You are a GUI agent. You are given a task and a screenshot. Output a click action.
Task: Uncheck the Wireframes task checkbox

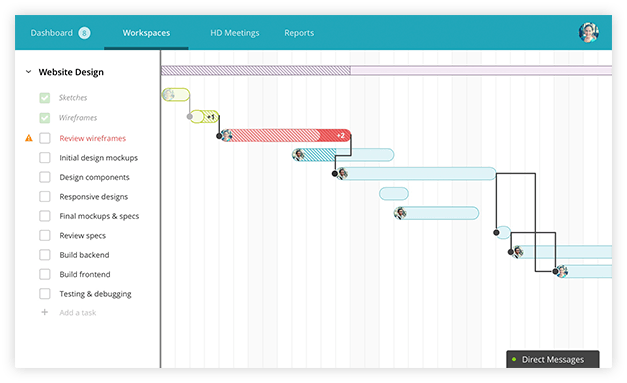click(45, 118)
